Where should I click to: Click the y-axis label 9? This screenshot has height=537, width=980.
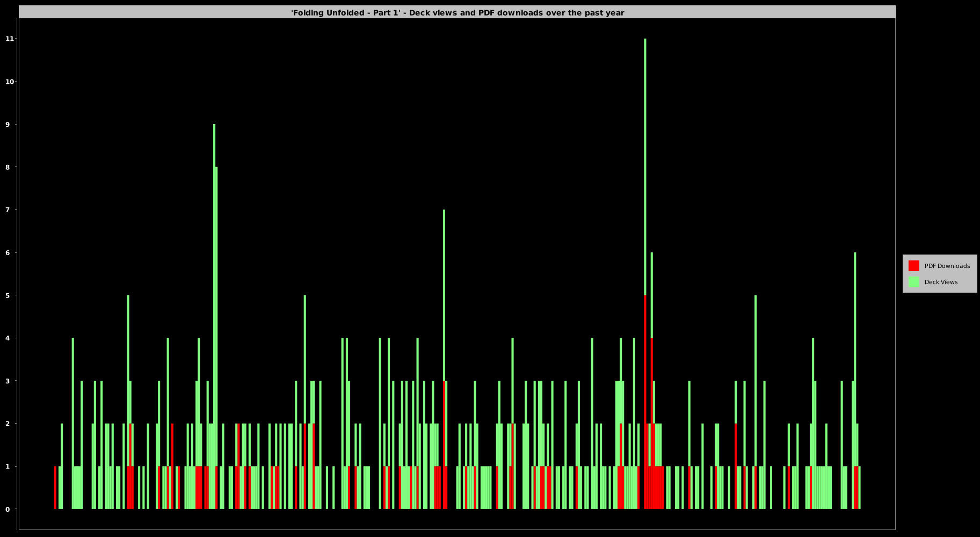(x=8, y=124)
